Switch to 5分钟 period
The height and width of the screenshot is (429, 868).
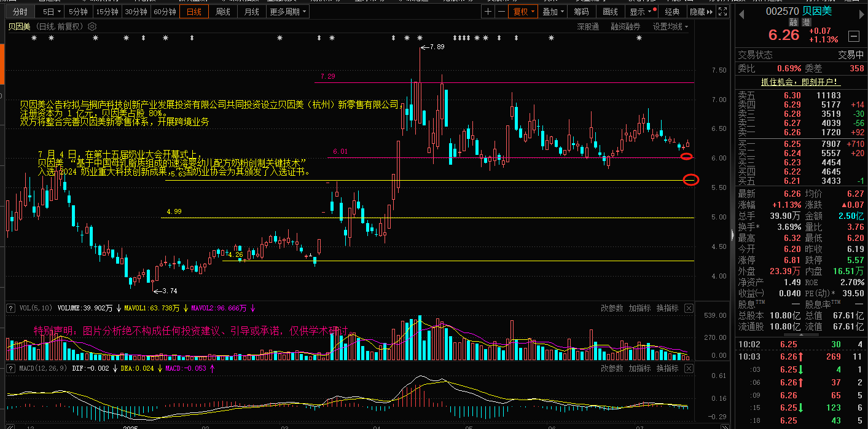click(x=78, y=12)
